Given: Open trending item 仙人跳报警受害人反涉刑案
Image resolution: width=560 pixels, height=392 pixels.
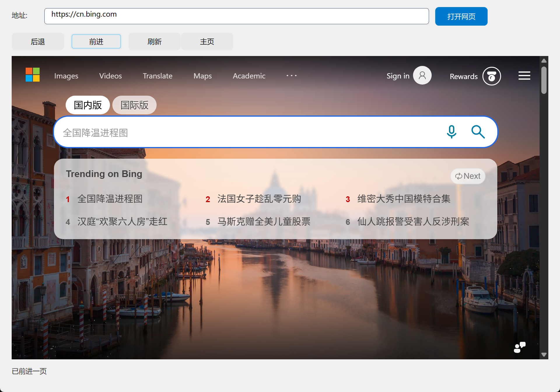Looking at the screenshot, I should pos(413,221).
